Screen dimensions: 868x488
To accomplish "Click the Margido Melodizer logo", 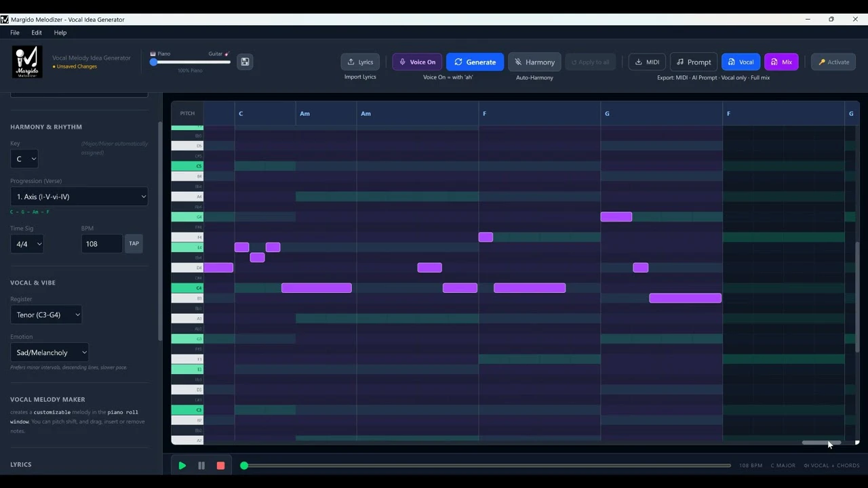I will tap(27, 62).
